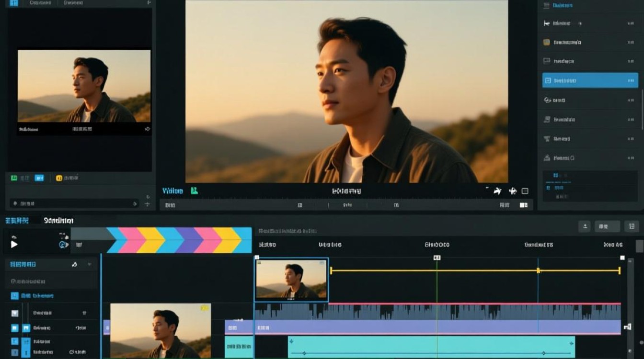This screenshot has height=359, width=644.
Task: Switch to the white-labeled tab above the timeline
Action: pos(58,221)
